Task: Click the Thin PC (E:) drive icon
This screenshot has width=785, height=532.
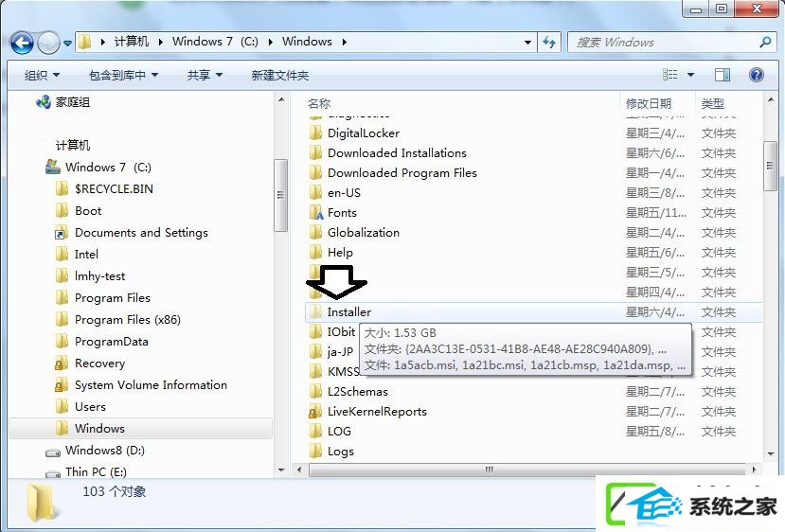Action: click(53, 473)
